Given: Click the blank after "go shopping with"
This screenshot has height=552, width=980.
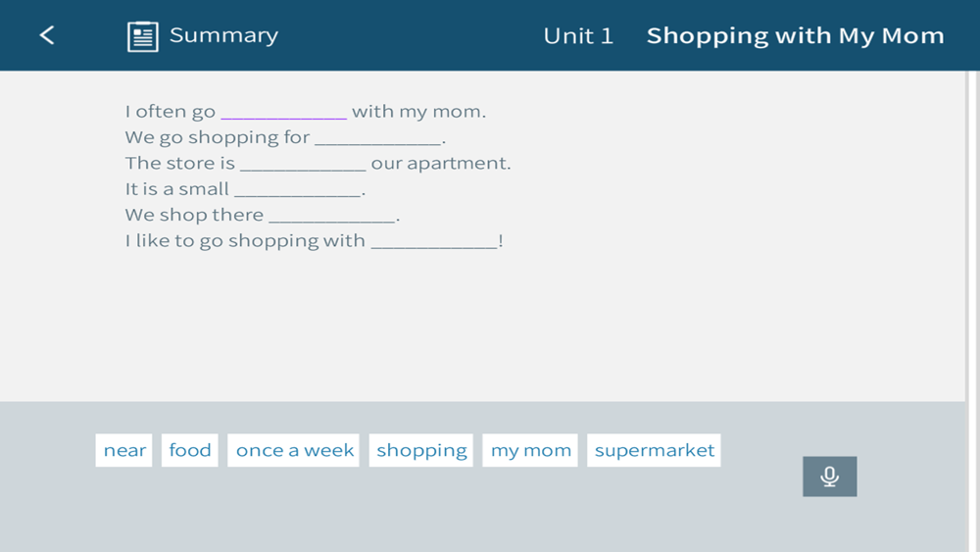Looking at the screenshot, I should coord(435,241).
